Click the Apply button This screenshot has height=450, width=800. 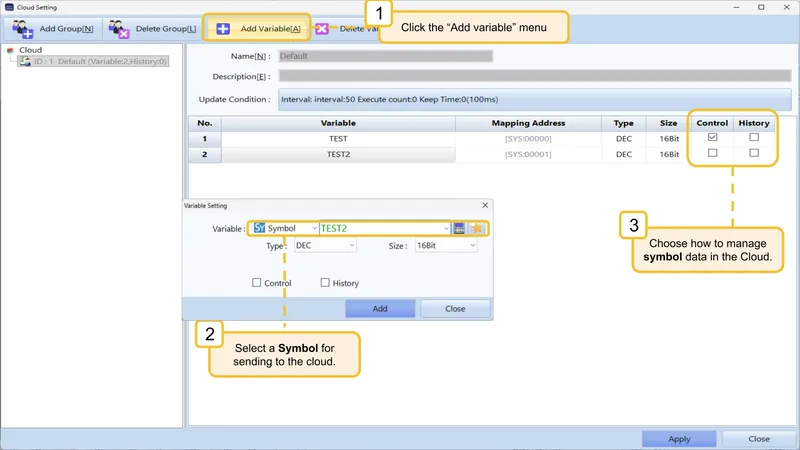point(679,439)
